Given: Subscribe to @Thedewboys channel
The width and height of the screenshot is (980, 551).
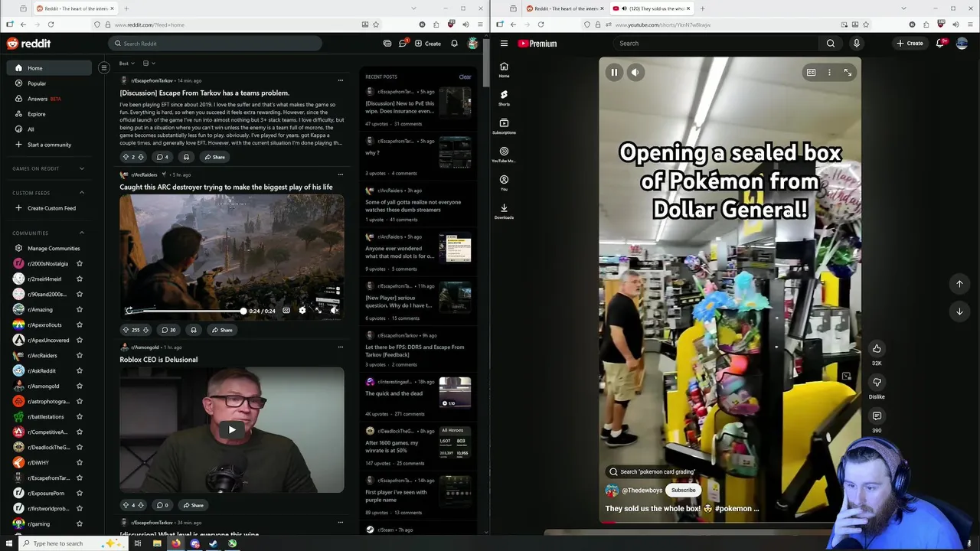Looking at the screenshot, I should coord(683,491).
